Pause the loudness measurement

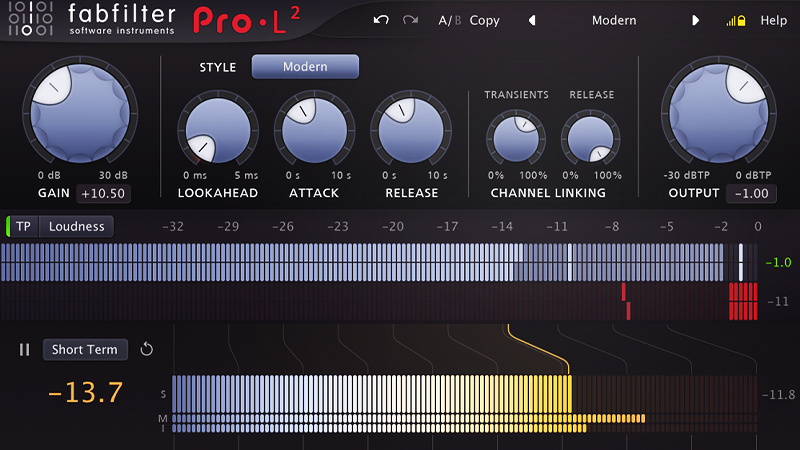(24, 349)
